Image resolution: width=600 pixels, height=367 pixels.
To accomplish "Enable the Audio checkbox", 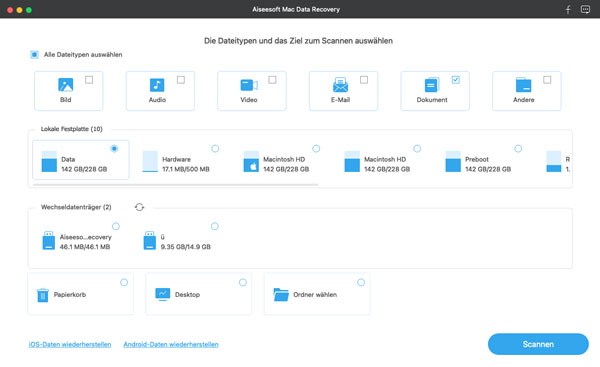I will point(181,80).
